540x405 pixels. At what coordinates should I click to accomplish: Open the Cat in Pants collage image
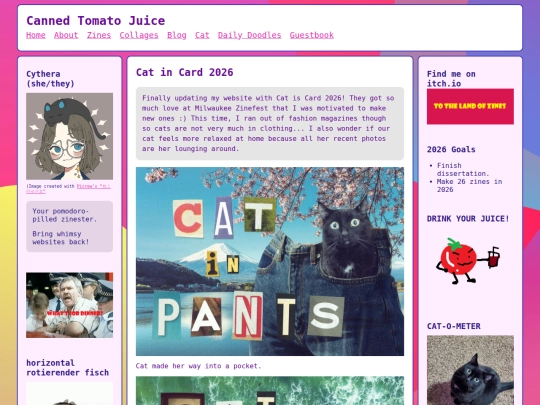[270, 261]
